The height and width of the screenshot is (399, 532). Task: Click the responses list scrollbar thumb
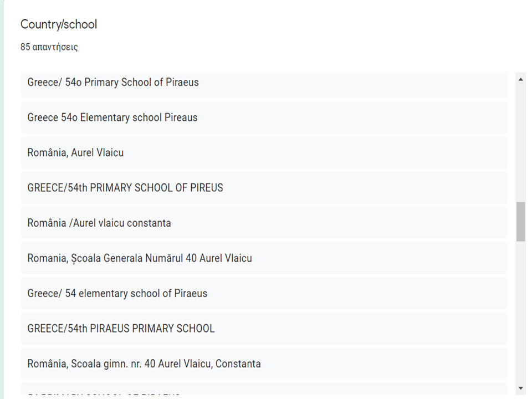(520, 222)
